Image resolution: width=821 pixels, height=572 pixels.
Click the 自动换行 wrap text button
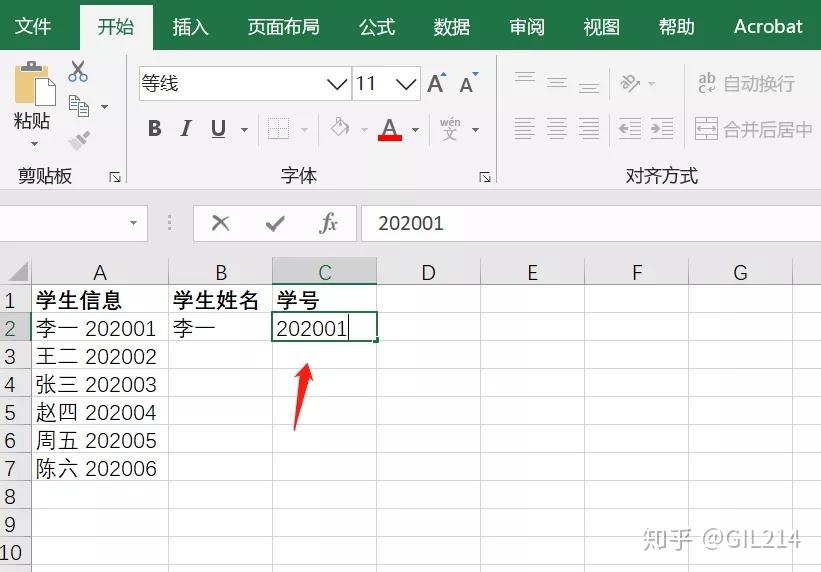746,83
